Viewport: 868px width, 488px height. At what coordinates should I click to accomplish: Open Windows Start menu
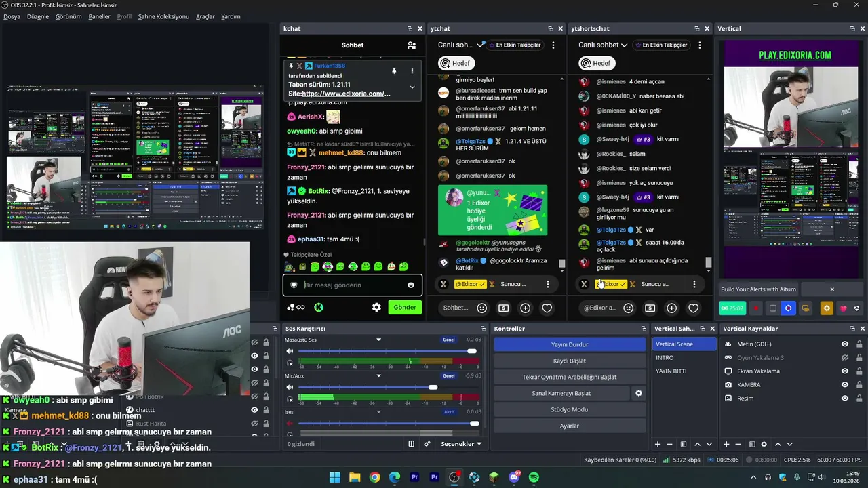(x=335, y=478)
